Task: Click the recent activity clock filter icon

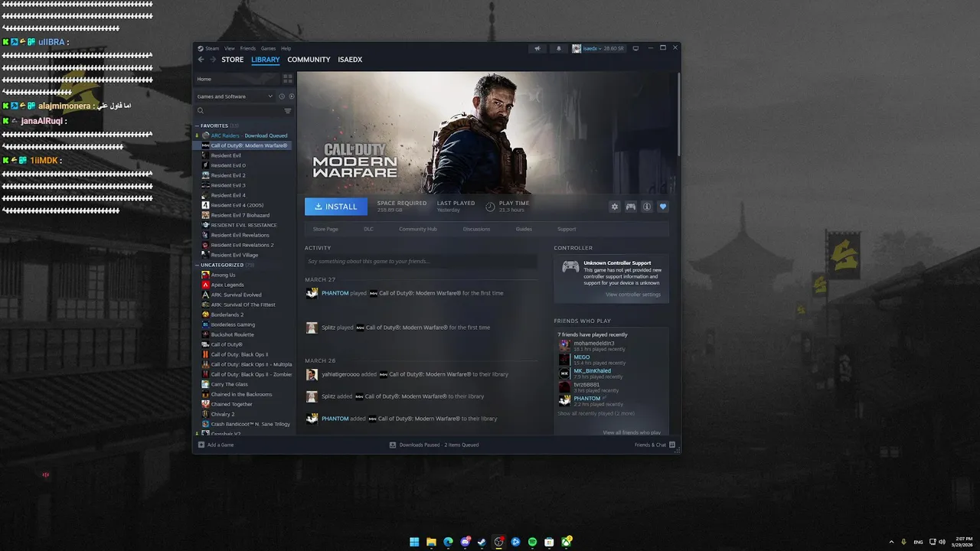Action: [x=282, y=96]
